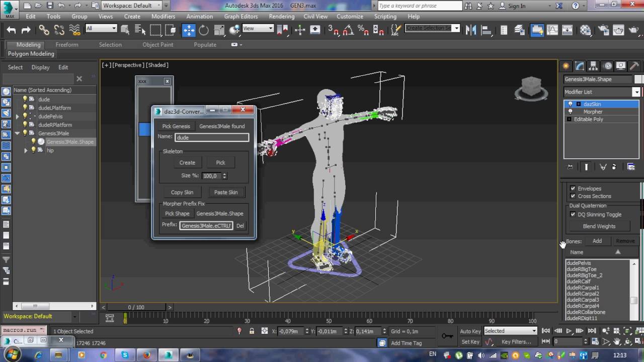Viewport: 644px width, 362px height.
Task: Open the Animation menu
Action: [199, 16]
